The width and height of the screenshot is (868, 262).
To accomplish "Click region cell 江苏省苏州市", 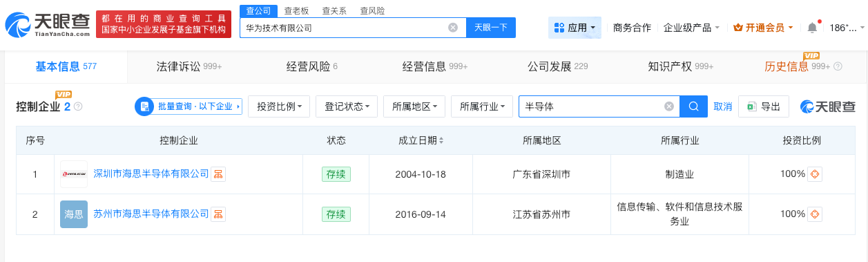I will point(542,214).
